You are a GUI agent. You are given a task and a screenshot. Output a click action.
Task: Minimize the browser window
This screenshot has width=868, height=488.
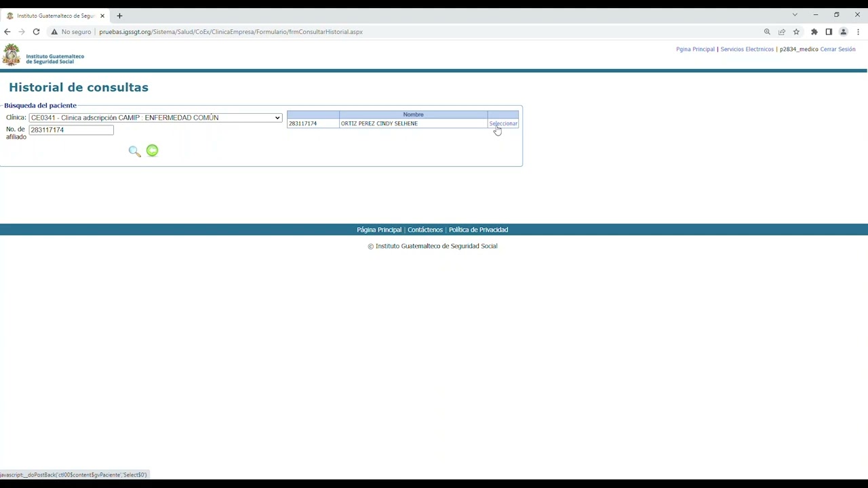(x=816, y=15)
